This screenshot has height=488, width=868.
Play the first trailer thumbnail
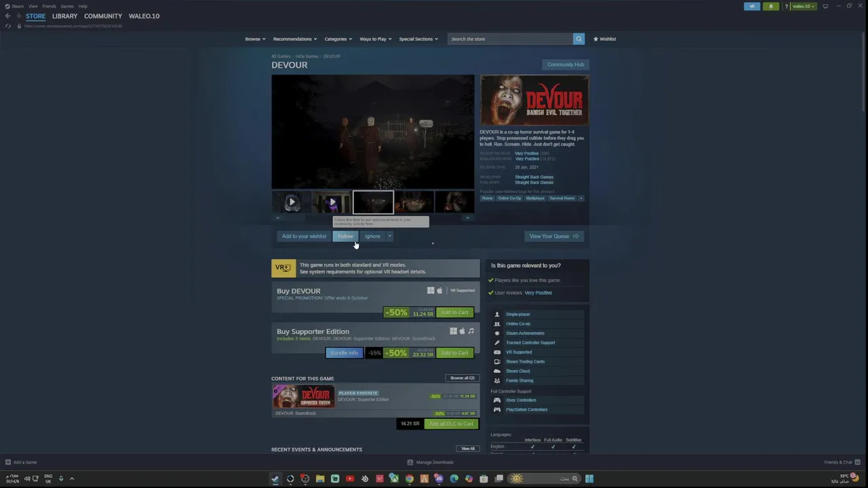[292, 202]
